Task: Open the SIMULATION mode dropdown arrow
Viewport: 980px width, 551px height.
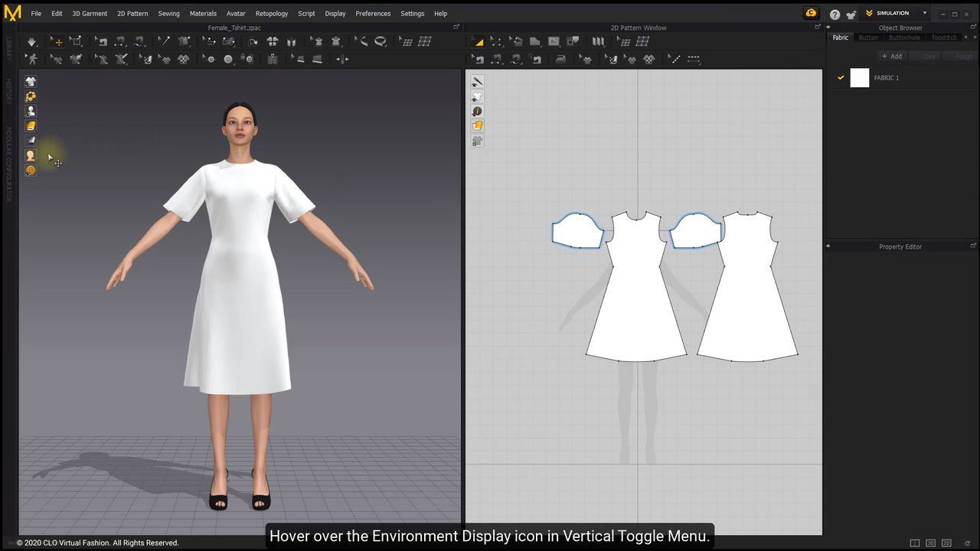Action: click(x=924, y=13)
